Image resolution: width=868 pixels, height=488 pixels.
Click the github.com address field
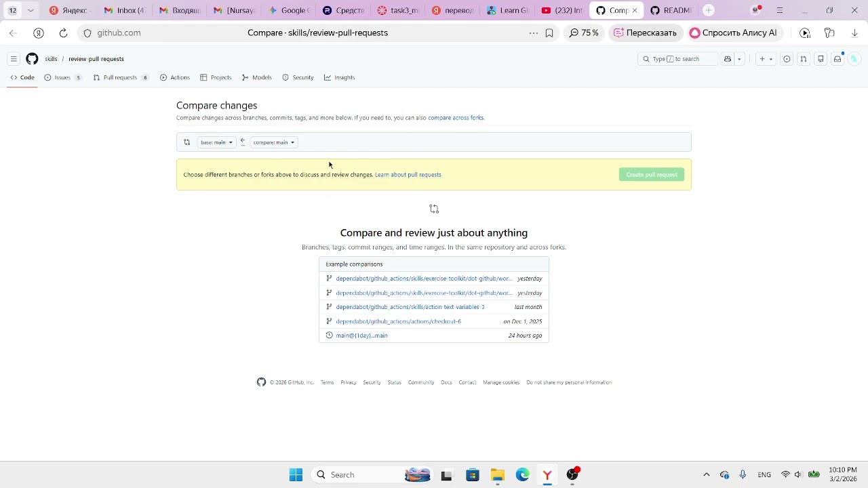119,33
